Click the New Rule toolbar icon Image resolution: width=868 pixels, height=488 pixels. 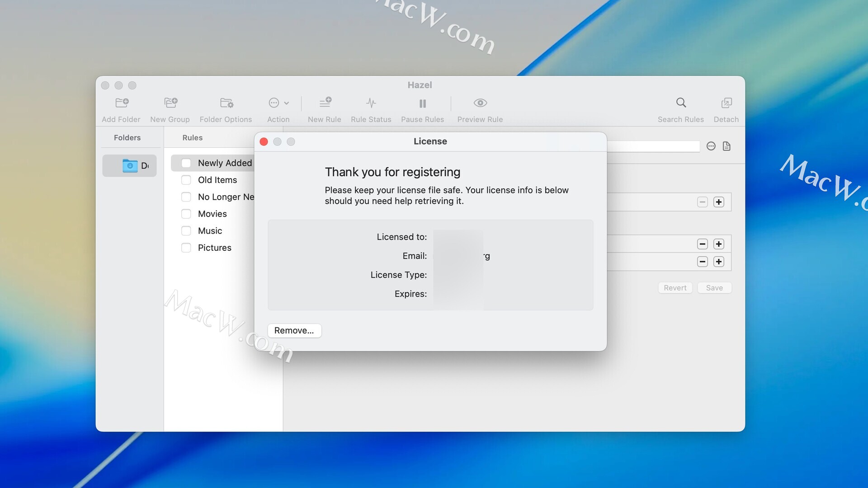click(325, 103)
